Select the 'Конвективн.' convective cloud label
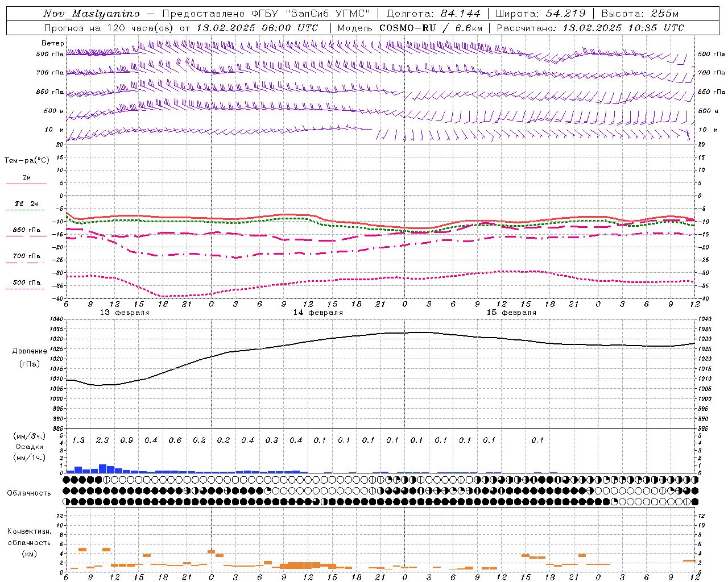This screenshot has width=728, height=582. pos(29,531)
